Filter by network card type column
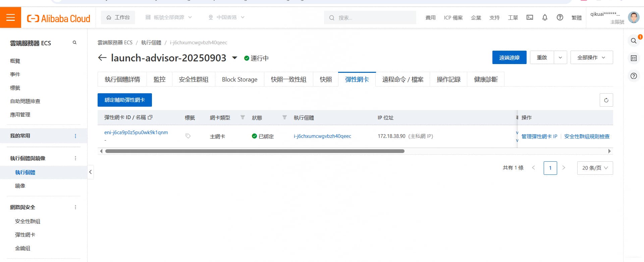 (x=243, y=117)
